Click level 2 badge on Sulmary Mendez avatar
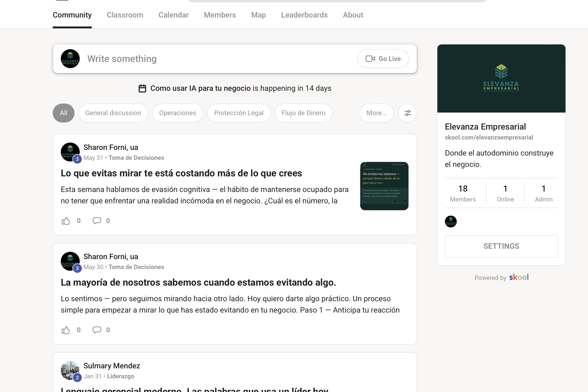The height and width of the screenshot is (392, 588). pos(77,378)
